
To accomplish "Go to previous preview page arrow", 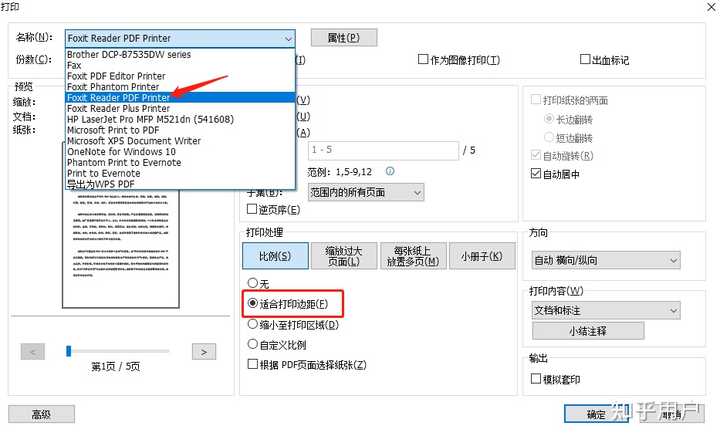I will [x=33, y=352].
